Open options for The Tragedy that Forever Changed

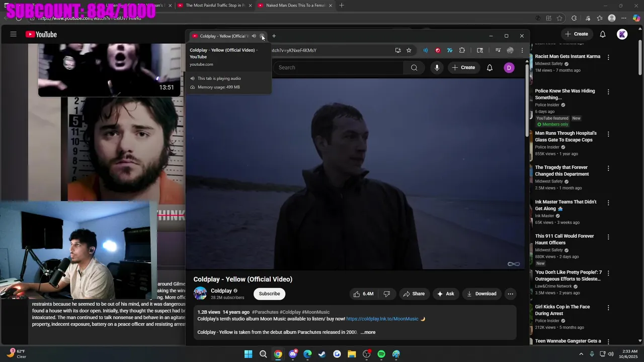608,168
